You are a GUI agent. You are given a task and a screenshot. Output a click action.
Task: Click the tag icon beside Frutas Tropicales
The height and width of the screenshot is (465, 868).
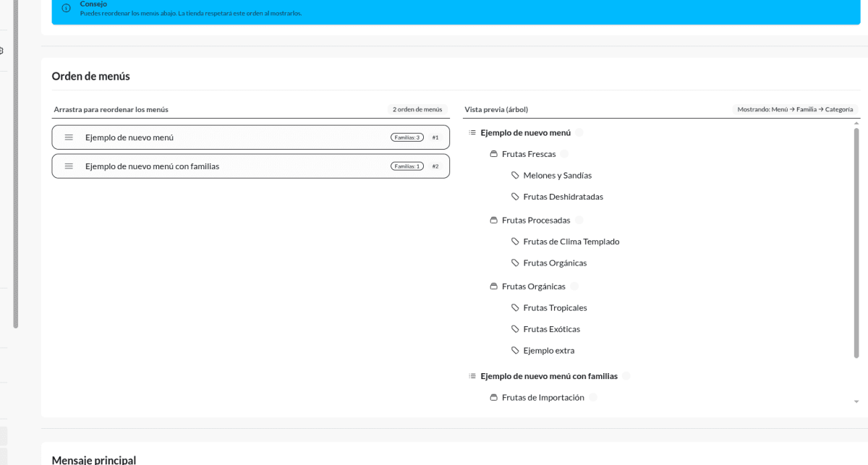point(514,307)
